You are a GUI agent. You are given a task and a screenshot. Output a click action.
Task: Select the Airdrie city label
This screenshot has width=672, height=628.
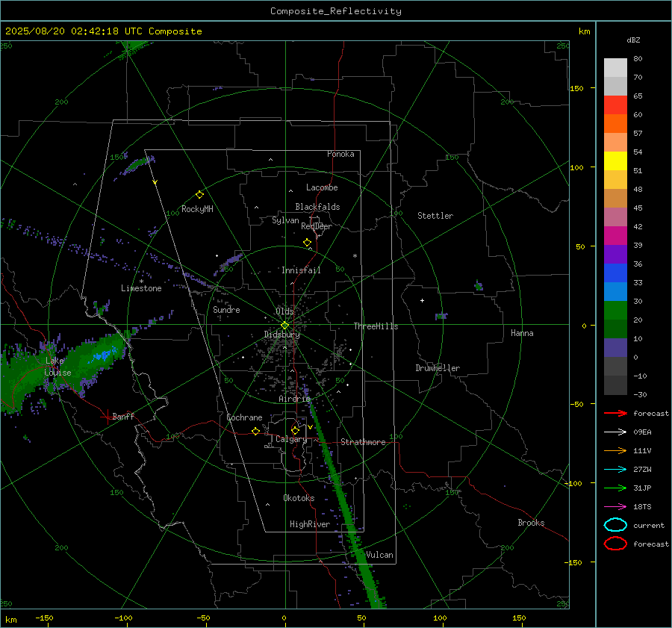[x=294, y=399]
